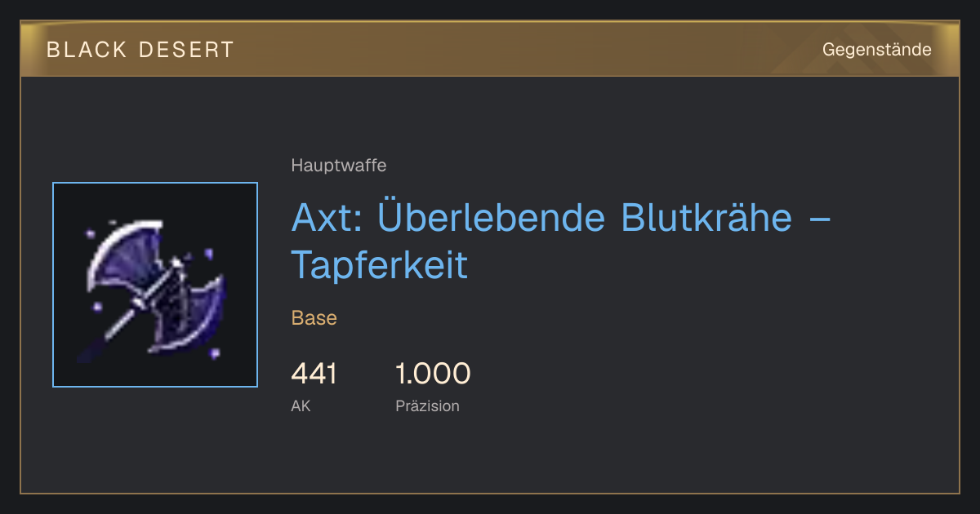Click the Präzision stat label
The width and height of the screenshot is (980, 514).
tap(427, 405)
